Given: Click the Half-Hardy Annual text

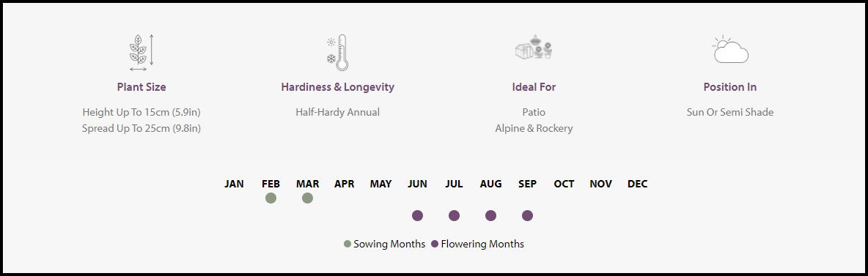Looking at the screenshot, I should [338, 112].
